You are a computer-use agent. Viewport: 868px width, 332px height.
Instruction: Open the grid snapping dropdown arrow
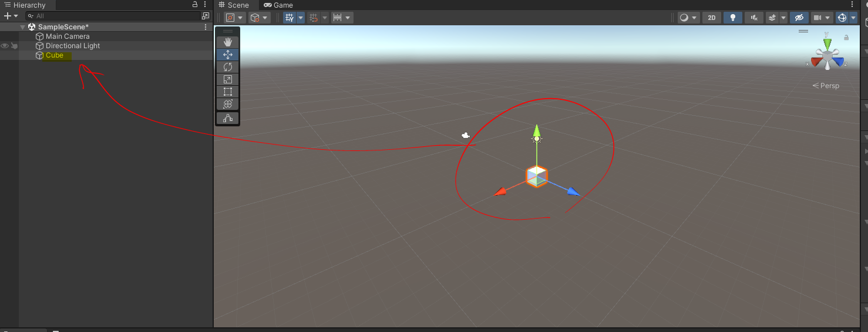pos(325,18)
